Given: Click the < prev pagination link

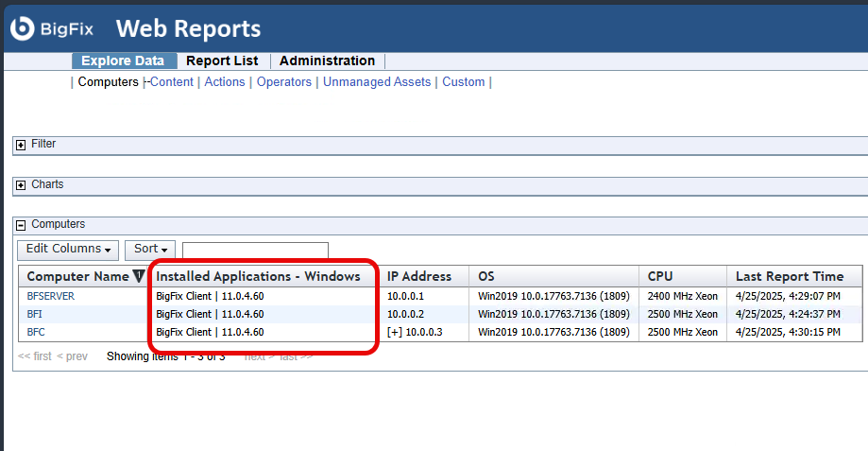Looking at the screenshot, I should click(72, 356).
